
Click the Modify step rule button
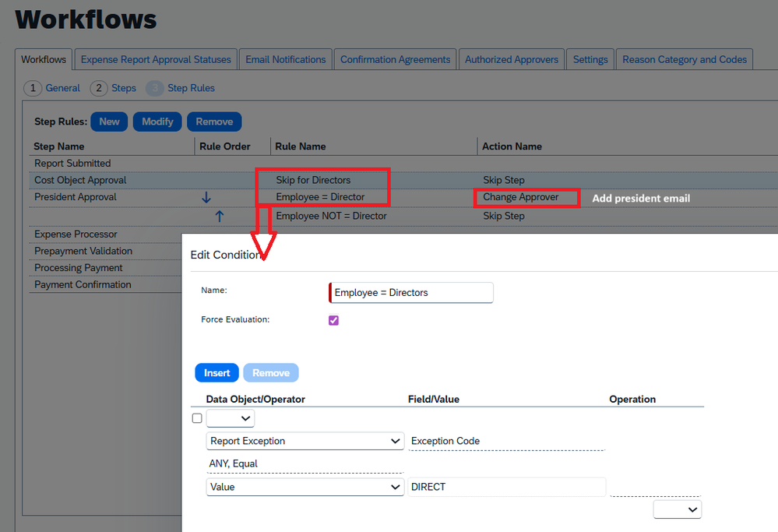click(x=157, y=122)
